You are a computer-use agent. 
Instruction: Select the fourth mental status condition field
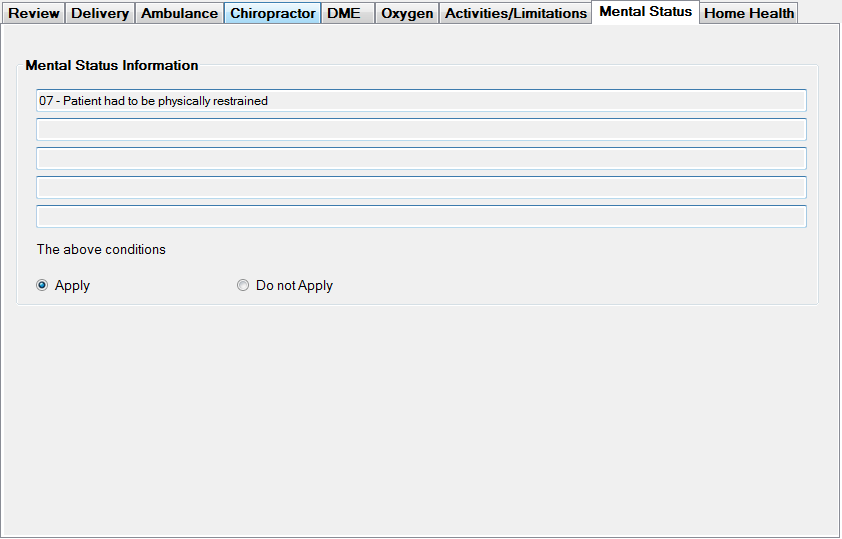point(421,188)
